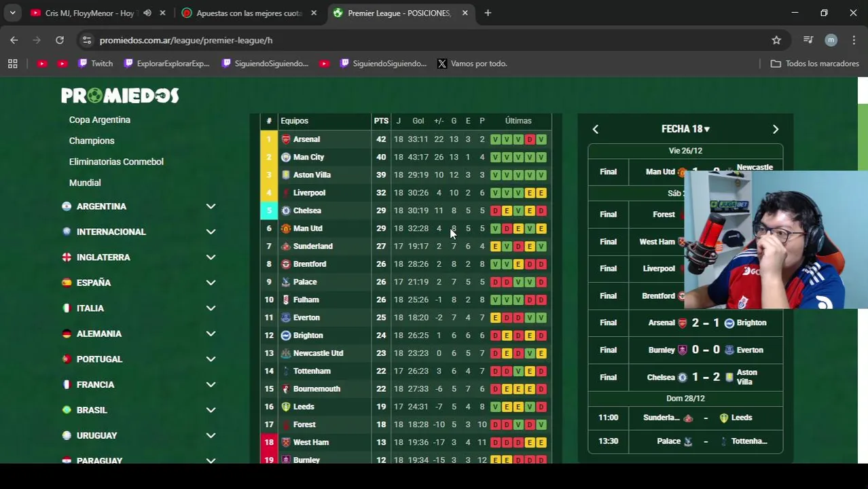Close the Premier League tab

[465, 13]
